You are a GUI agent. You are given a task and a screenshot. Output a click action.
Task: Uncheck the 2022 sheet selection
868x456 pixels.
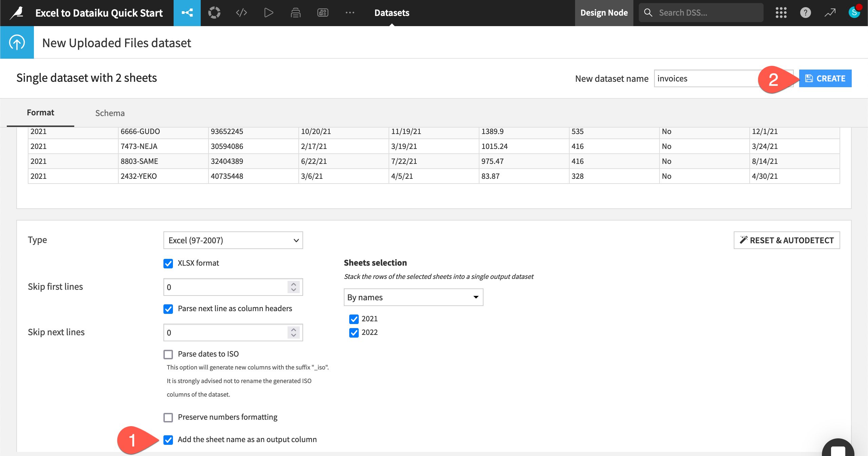pos(354,332)
